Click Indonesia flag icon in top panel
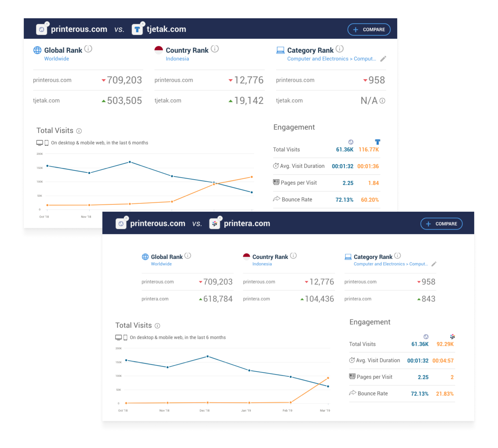 159,50
